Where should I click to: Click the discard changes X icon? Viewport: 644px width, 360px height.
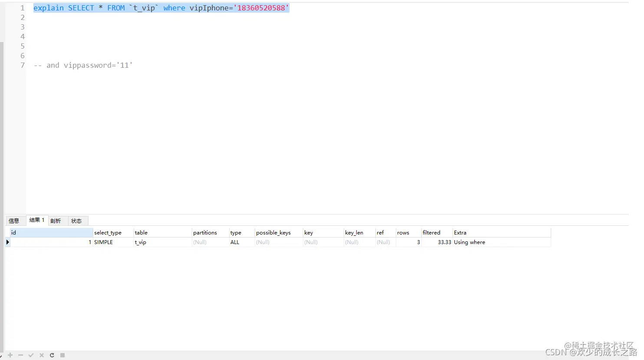(x=42, y=355)
